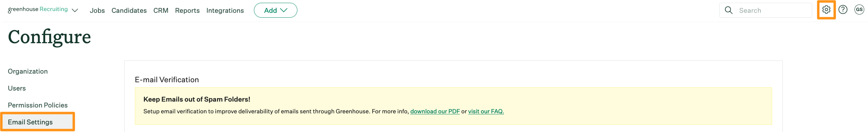This screenshot has height=132, width=868.
Task: Click the E-mail Verification section heading
Action: coord(167,80)
